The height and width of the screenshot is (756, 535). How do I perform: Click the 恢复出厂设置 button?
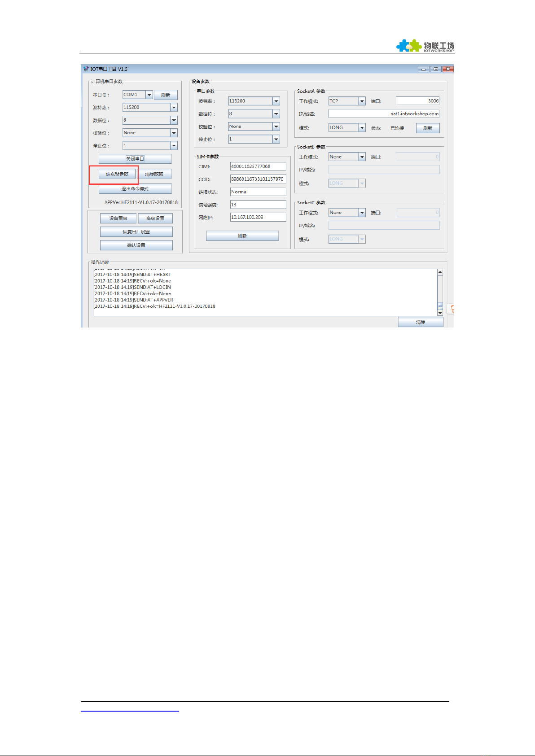coord(136,232)
